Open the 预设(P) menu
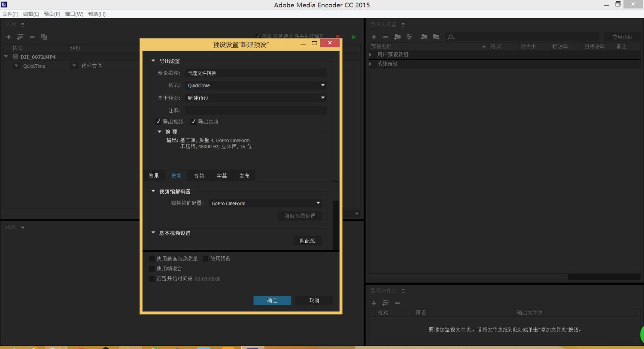Viewport: 644px width, 349px height. point(52,14)
